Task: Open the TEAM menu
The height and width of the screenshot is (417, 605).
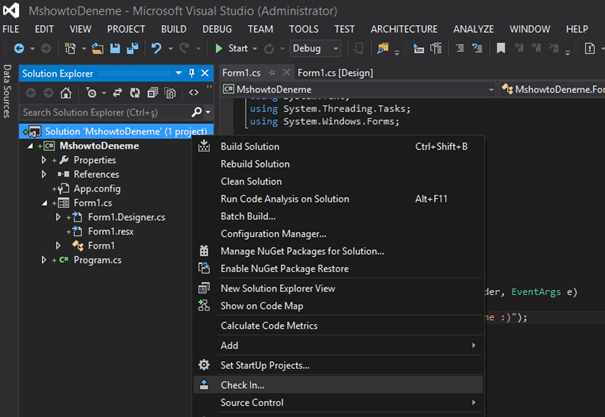Action: tap(260, 29)
